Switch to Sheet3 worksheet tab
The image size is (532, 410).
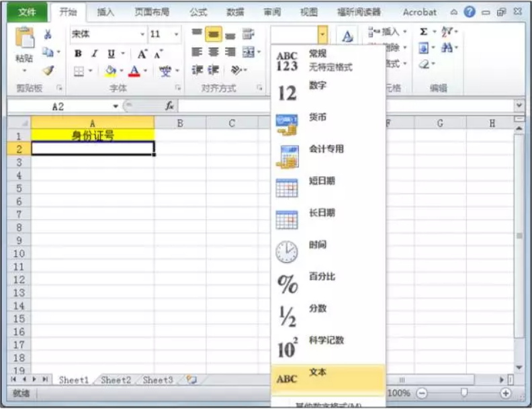158,380
